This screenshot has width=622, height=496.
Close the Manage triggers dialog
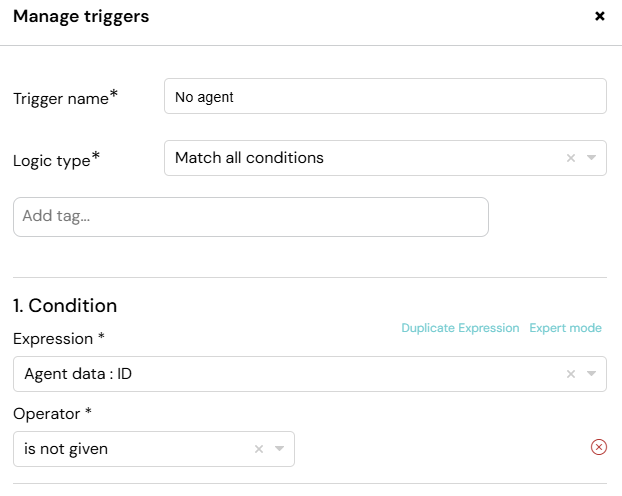click(599, 16)
